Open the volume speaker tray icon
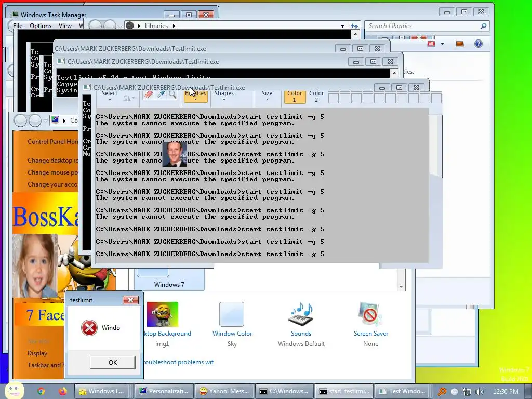The image size is (532, 399). [480, 392]
